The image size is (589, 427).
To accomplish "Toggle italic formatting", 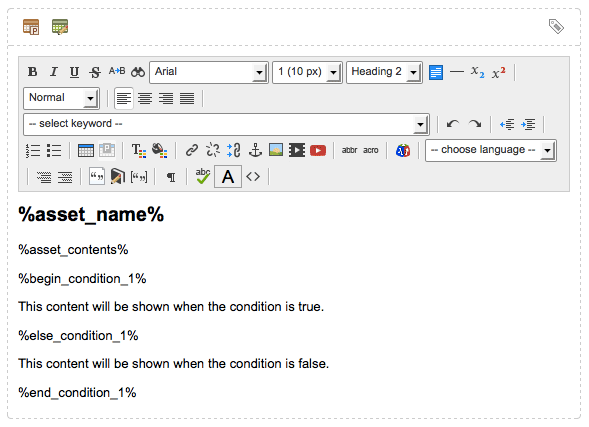I will tap(54, 72).
